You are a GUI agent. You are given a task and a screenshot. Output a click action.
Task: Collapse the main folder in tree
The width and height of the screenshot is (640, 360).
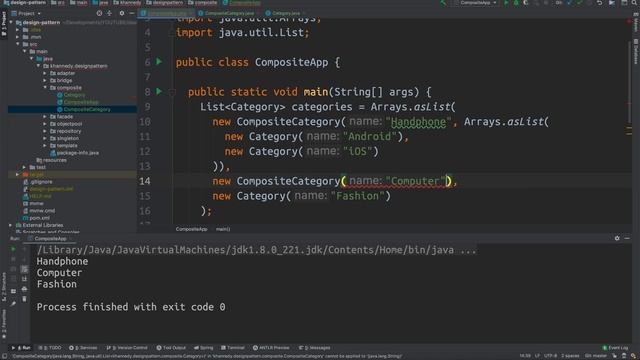pos(25,51)
